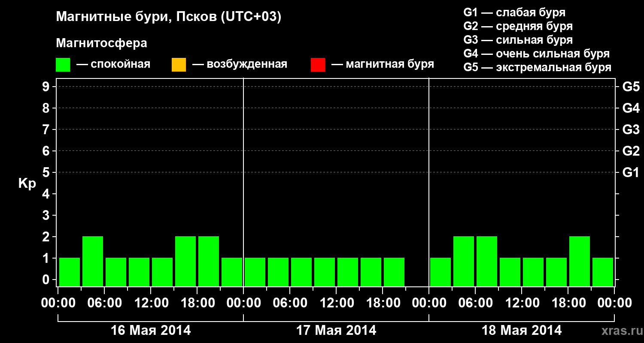Click the '12:00' tick label for 17 Мая
The image size is (644, 343).
click(x=336, y=303)
